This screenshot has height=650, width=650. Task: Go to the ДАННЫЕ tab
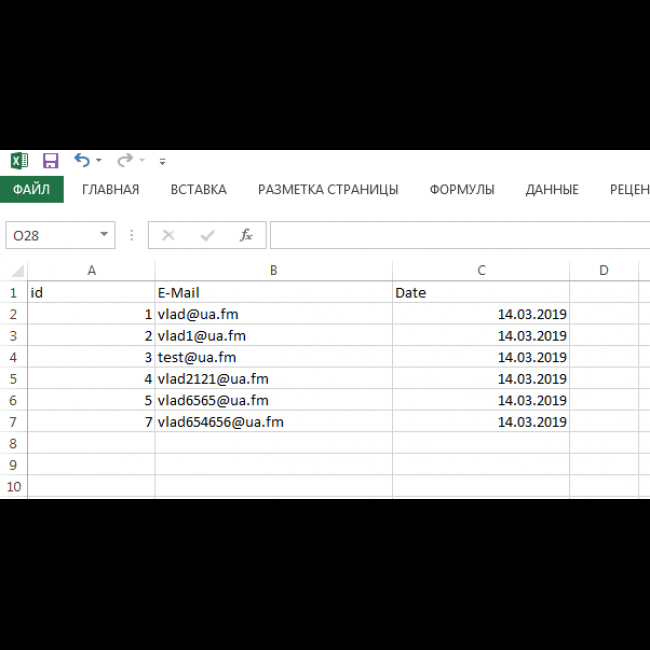coord(552,190)
